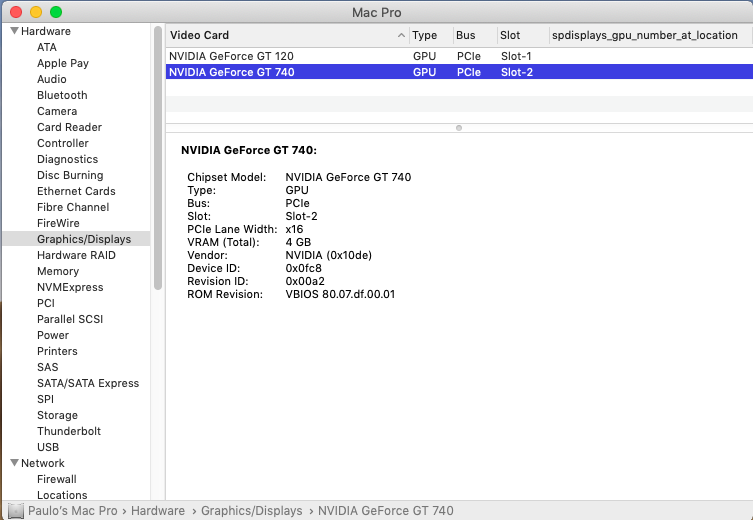Go to Graphics/Displays in path bar
The image size is (753, 520).
(252, 511)
